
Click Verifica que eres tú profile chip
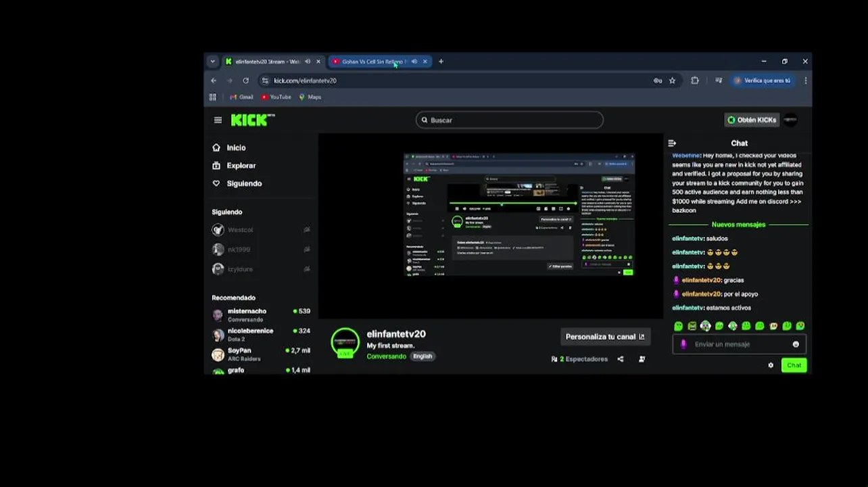click(x=762, y=80)
